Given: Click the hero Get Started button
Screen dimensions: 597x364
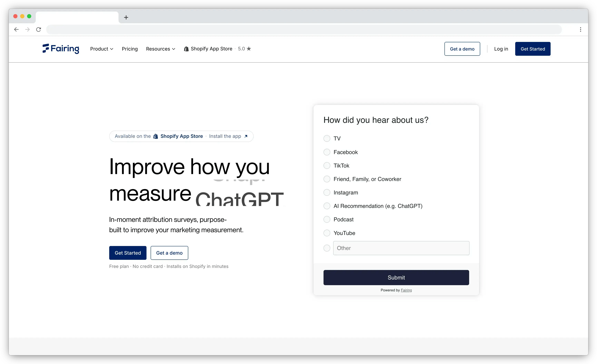Looking at the screenshot, I should [128, 253].
